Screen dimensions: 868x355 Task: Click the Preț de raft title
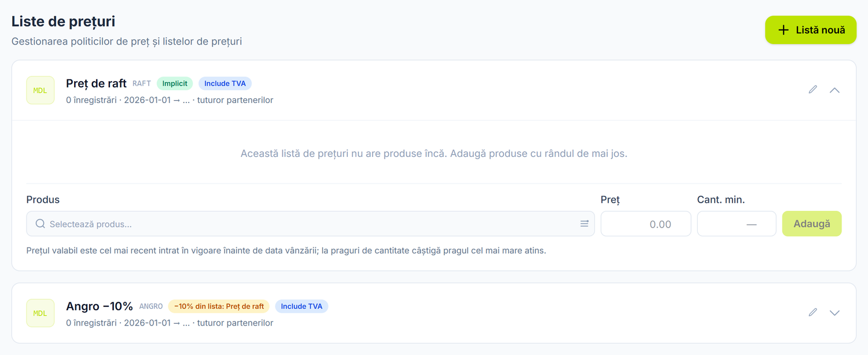click(96, 83)
